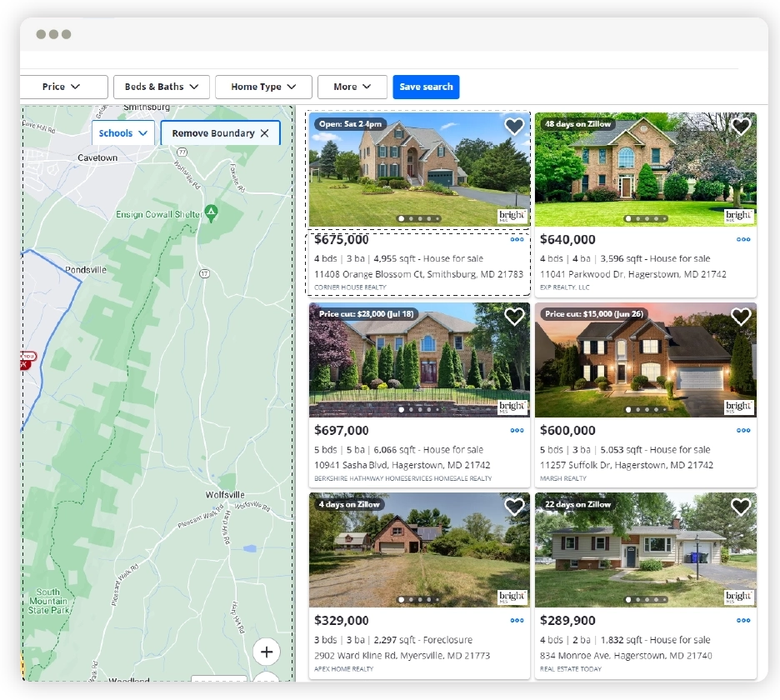Click address 11041 Parkwood Dr, Hagerstown
780x700 pixels.
[x=632, y=274]
